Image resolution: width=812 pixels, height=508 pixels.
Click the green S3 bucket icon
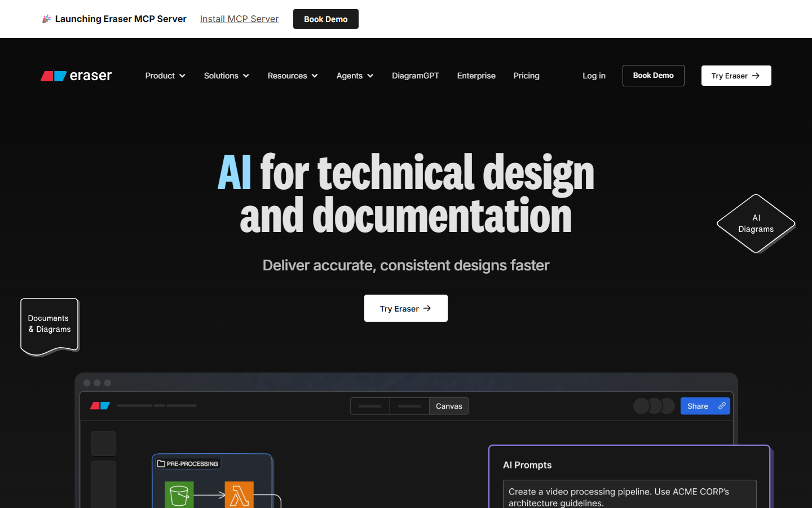tap(179, 495)
